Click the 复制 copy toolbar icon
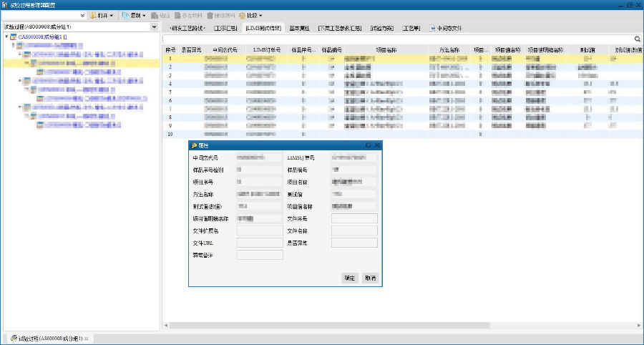This screenshot has height=345, width=644. coord(125,15)
